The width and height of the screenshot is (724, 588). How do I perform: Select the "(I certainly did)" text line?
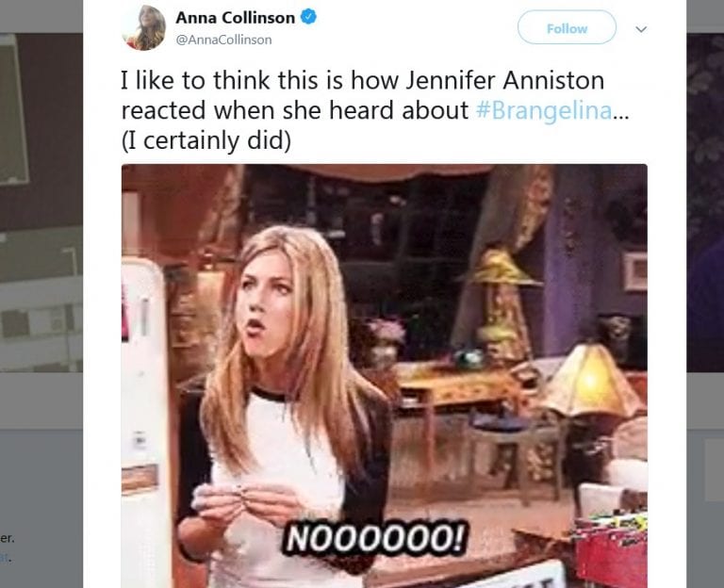[206, 140]
